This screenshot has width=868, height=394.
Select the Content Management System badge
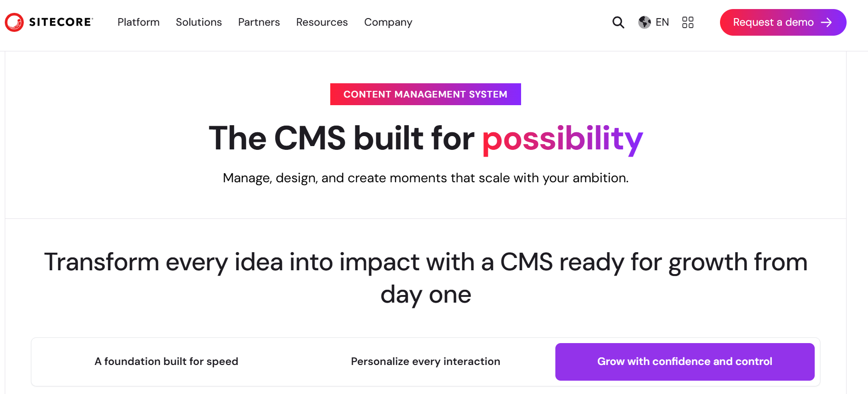tap(425, 94)
